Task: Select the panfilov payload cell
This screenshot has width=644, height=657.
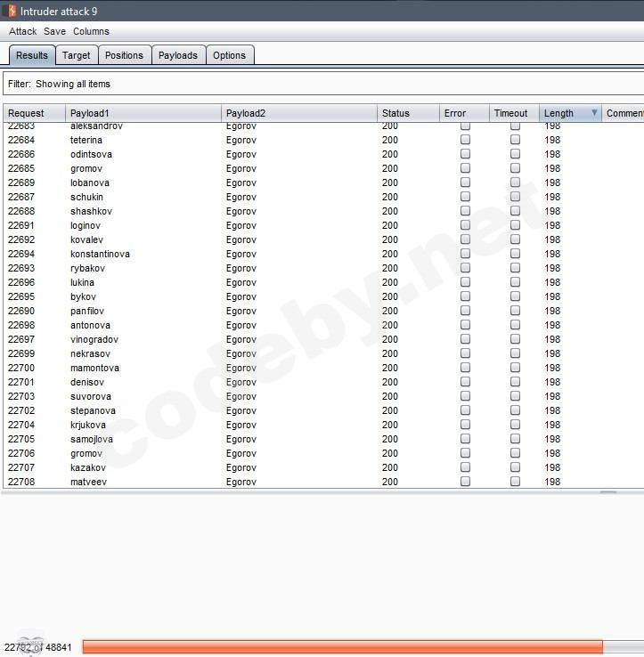Action: tap(86, 311)
